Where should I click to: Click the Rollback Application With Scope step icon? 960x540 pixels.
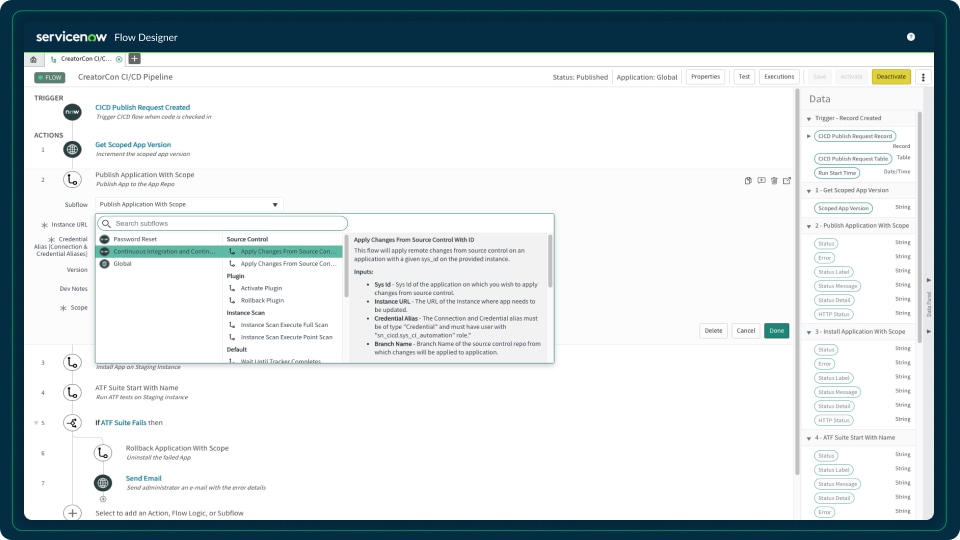[103, 453]
